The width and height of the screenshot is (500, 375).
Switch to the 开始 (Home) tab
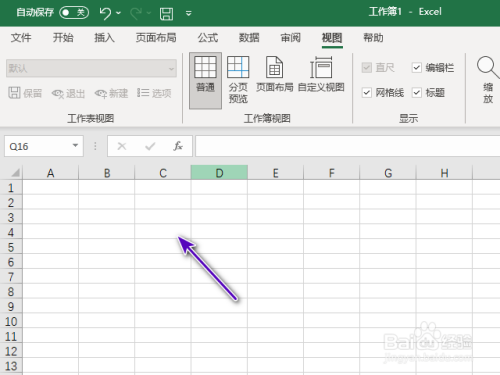[63, 38]
